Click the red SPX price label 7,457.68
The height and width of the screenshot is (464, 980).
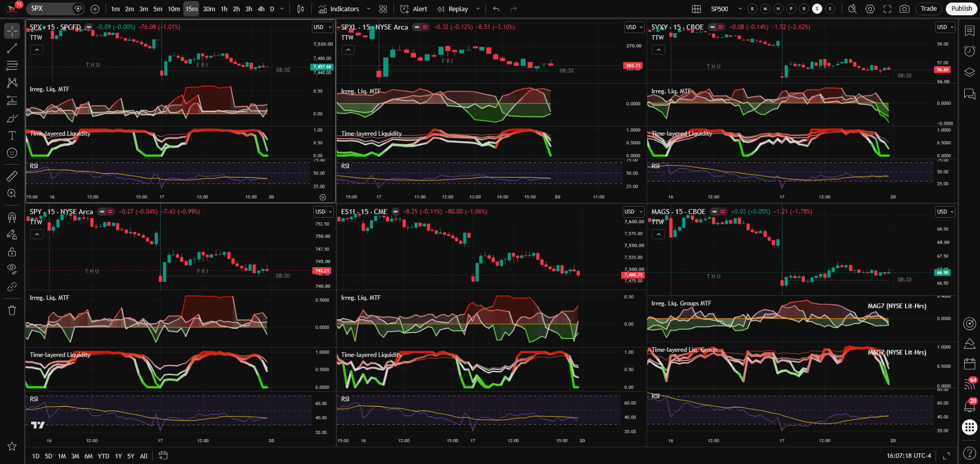pos(322,67)
